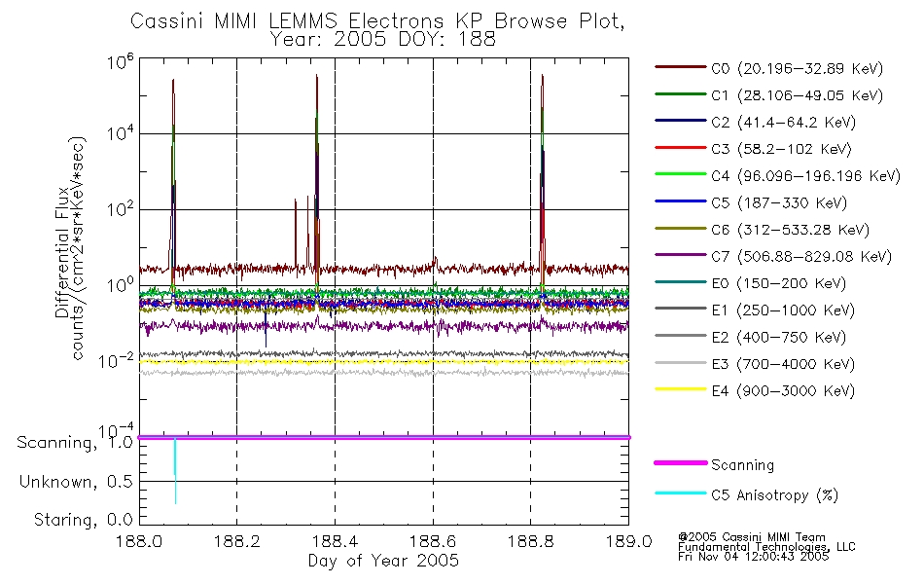924x584 pixels.
Task: Click the 189.0 x-axis tick label
Action: click(628, 541)
